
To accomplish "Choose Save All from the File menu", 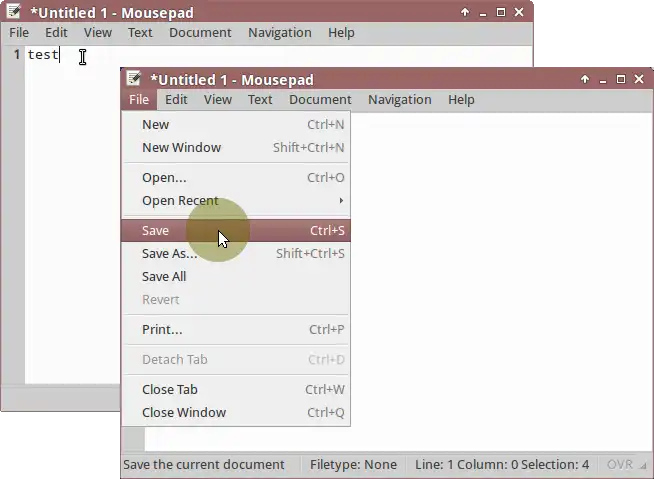I will point(236,276).
